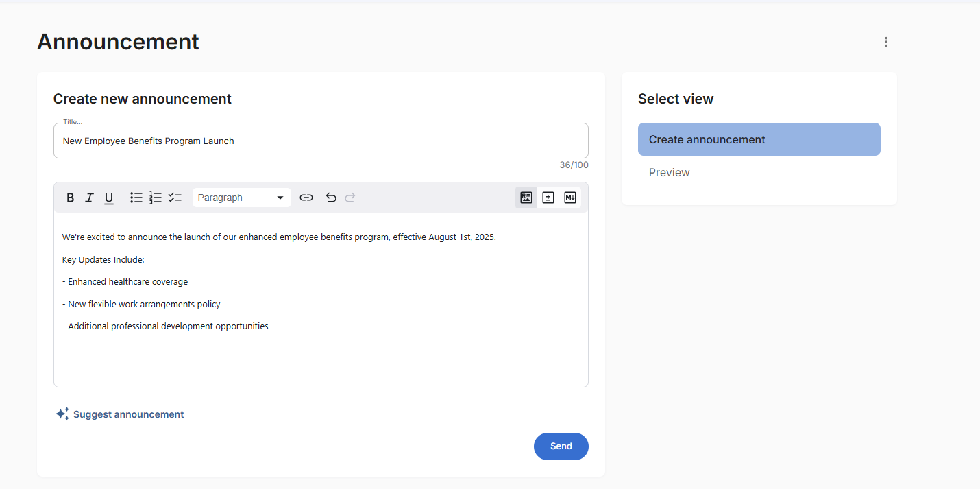
Task: Undo the last edit
Action: (331, 198)
